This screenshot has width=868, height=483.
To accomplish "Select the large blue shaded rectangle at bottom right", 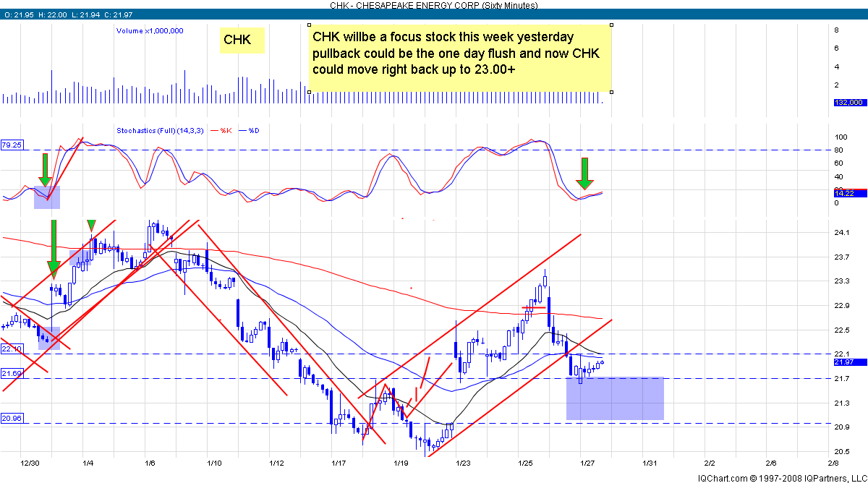I will tap(615, 398).
